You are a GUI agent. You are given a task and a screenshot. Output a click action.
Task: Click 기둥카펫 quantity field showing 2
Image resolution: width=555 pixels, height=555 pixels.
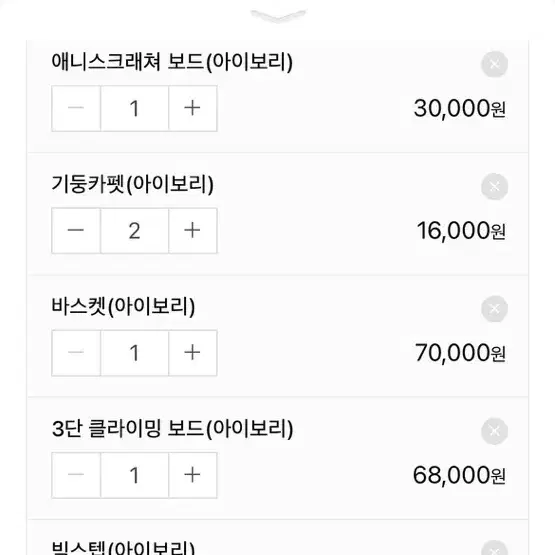(x=135, y=231)
